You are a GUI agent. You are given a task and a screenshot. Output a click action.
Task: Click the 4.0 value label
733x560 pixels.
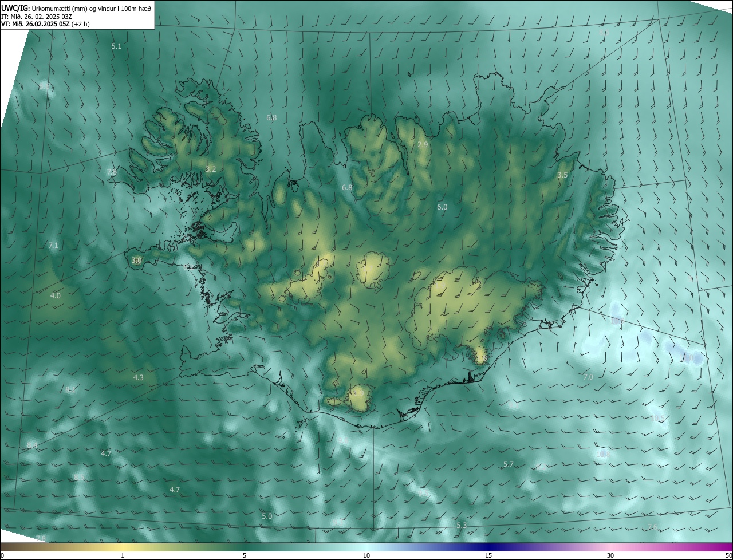click(x=55, y=295)
